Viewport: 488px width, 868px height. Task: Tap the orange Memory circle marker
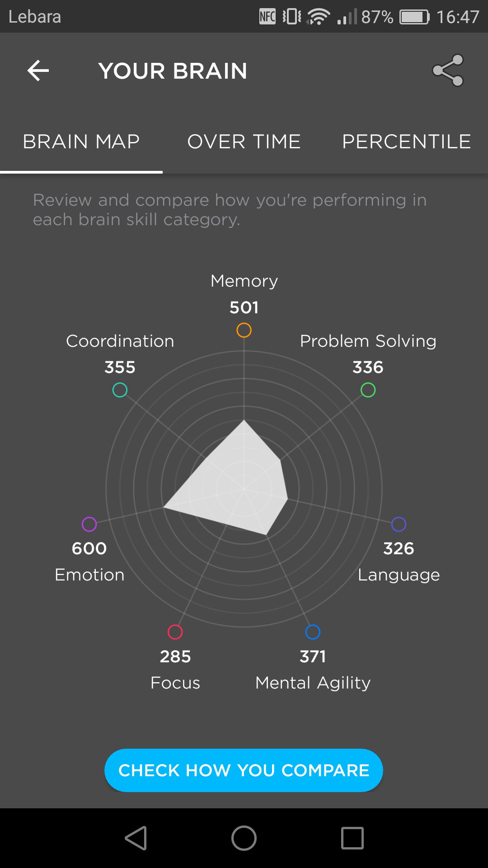244,330
